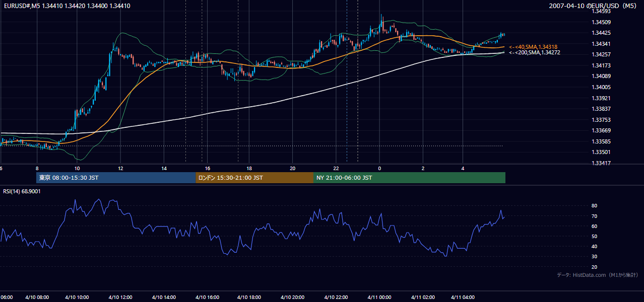Viewport: 644px width, 302px height.
Task: Click RSI axis level 70
Action: pos(595,216)
